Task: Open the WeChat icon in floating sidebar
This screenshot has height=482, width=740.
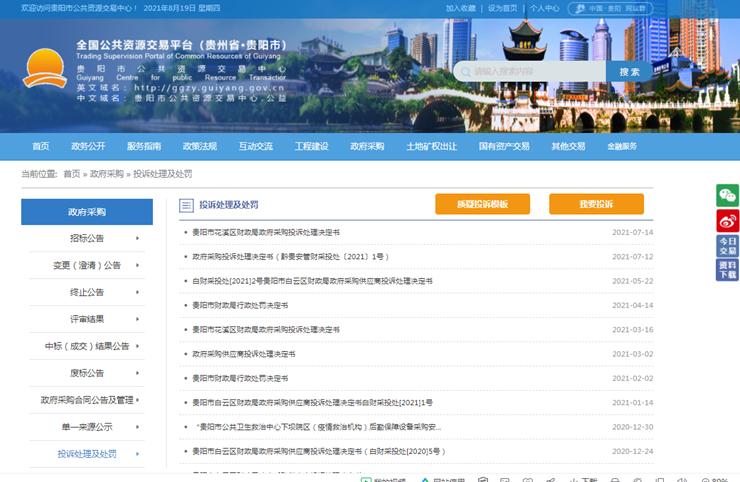Action: point(727,195)
